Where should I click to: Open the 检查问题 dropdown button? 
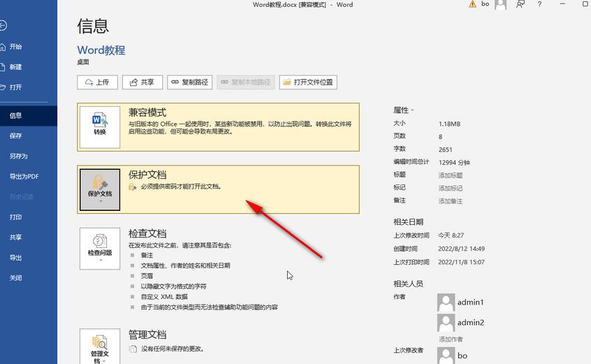pos(100,249)
